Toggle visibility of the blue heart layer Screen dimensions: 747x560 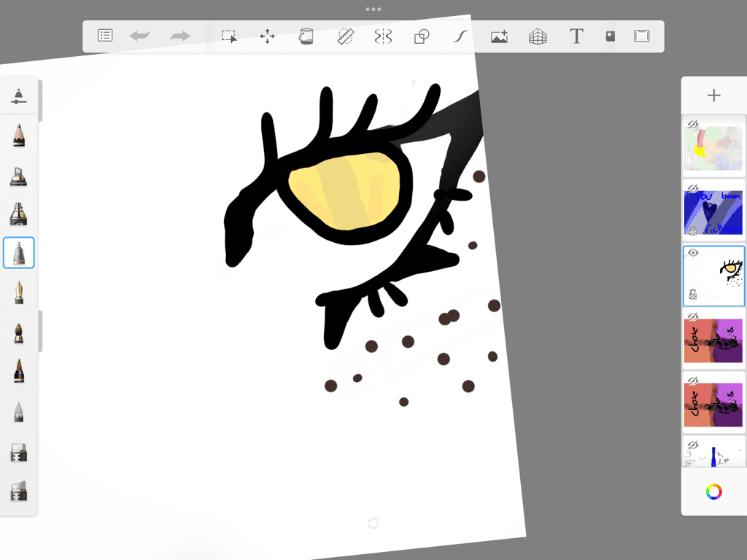[x=694, y=189]
